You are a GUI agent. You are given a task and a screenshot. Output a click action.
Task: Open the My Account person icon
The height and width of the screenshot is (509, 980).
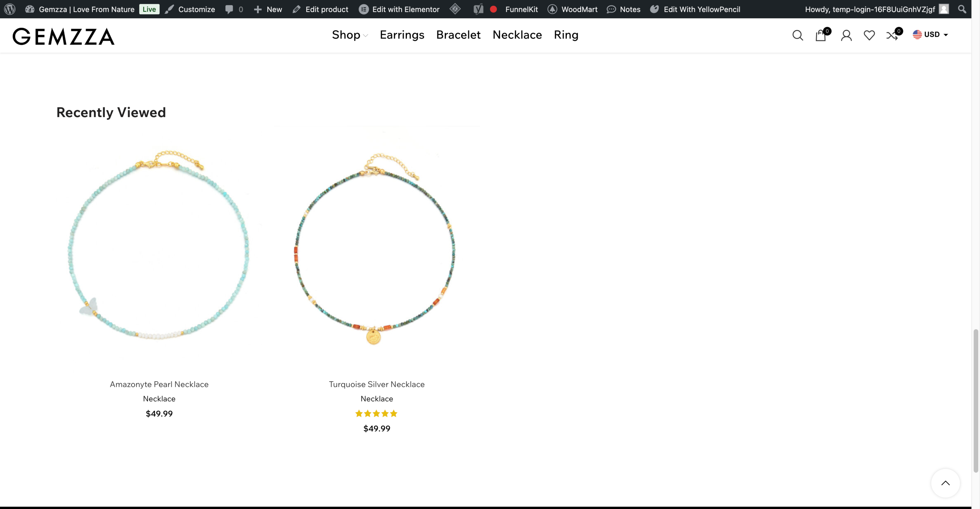[846, 35]
